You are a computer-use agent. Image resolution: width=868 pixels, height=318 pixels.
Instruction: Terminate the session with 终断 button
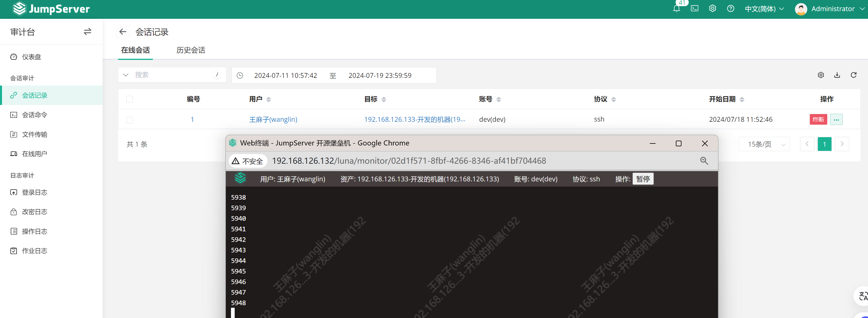818,119
